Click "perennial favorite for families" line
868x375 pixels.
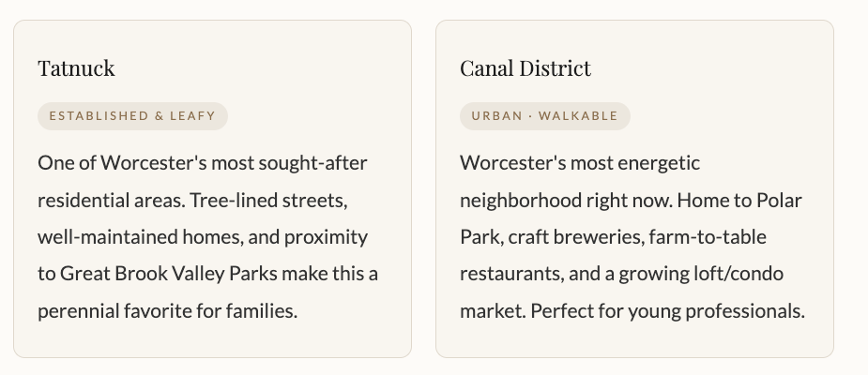point(167,310)
